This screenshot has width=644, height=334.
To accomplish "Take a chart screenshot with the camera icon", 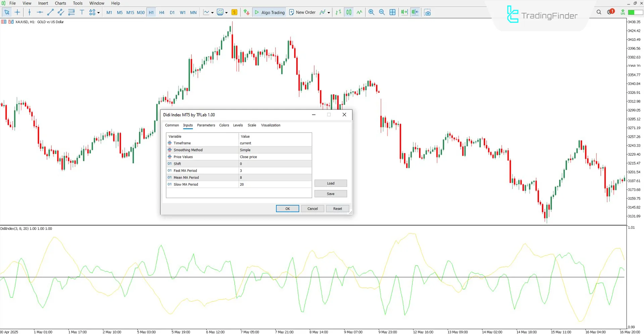I will [x=428, y=12].
